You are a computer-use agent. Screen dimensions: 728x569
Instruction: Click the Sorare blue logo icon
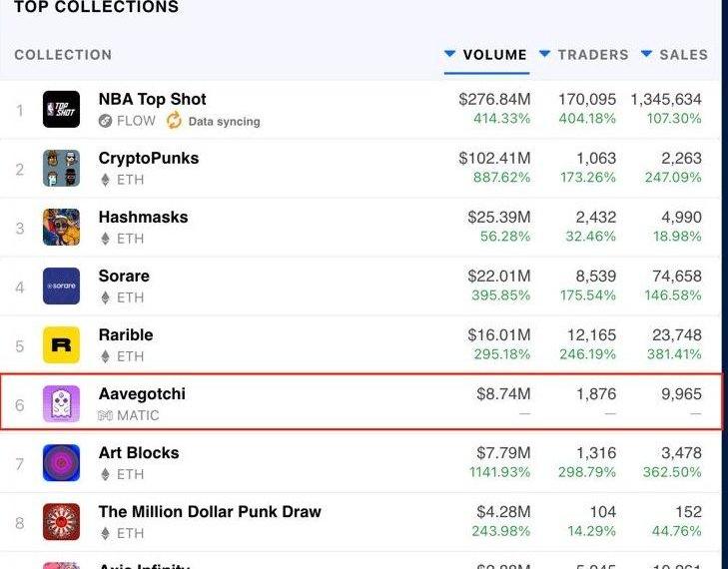pyautogui.click(x=61, y=286)
